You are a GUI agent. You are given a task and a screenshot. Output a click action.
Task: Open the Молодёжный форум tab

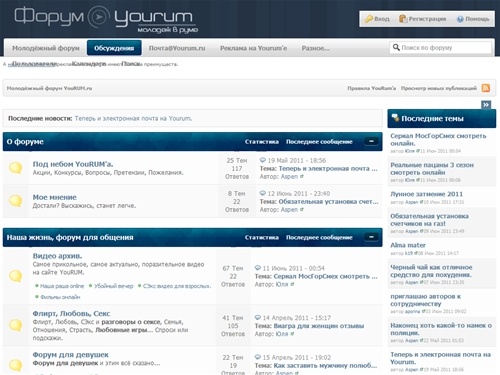coord(46,48)
